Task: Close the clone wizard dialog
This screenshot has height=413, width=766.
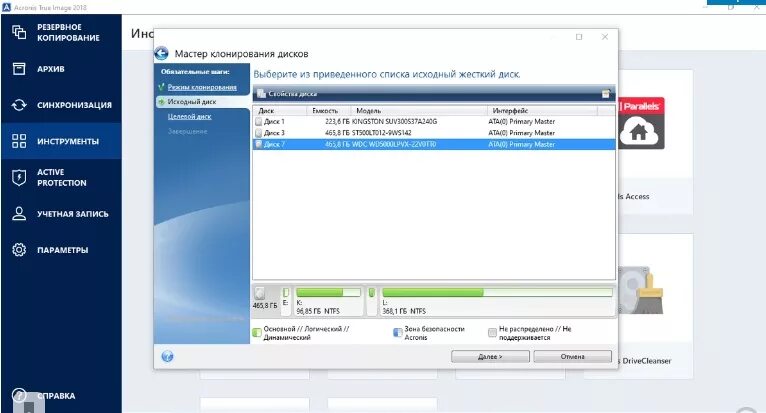Action: click(x=605, y=37)
